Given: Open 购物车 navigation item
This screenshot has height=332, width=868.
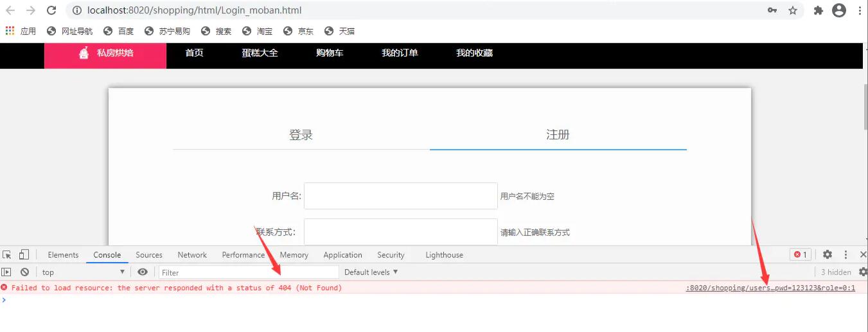Looking at the screenshot, I should tap(330, 53).
